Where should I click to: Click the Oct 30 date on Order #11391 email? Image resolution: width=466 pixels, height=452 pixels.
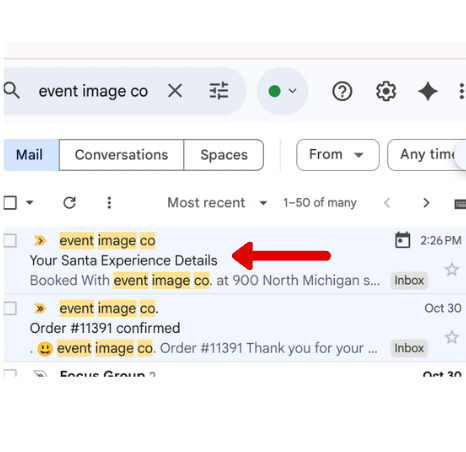click(443, 308)
